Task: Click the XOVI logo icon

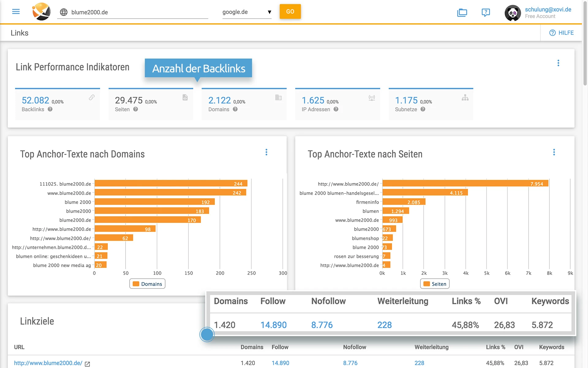Action: (x=41, y=12)
